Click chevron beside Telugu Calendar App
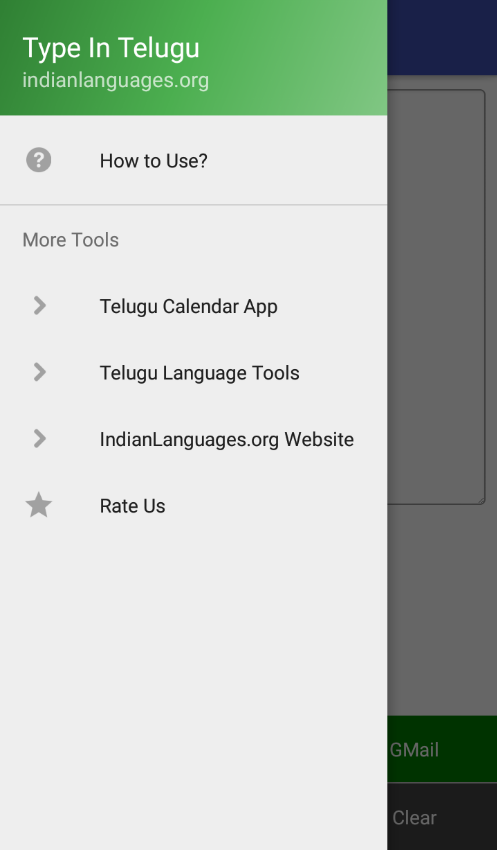 pos(39,306)
